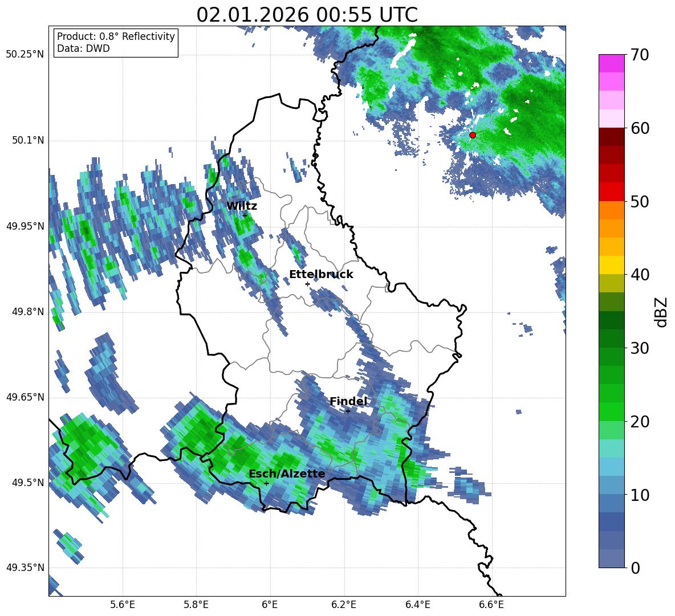Click the 60 value on colorbar
This screenshot has width=675, height=616.
click(x=640, y=128)
